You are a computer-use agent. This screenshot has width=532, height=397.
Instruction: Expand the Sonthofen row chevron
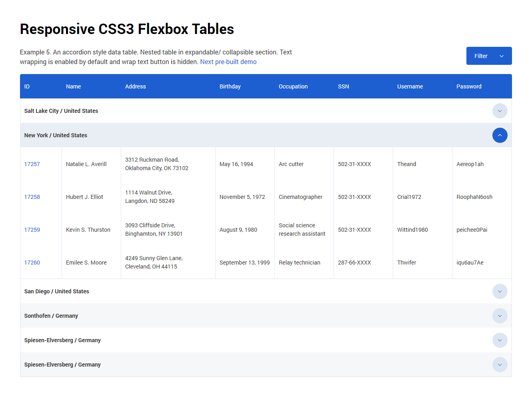pos(500,316)
